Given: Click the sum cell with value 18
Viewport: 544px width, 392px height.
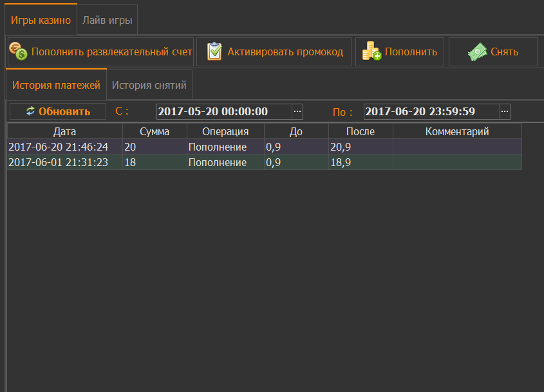Looking at the screenshot, I should tap(155, 162).
